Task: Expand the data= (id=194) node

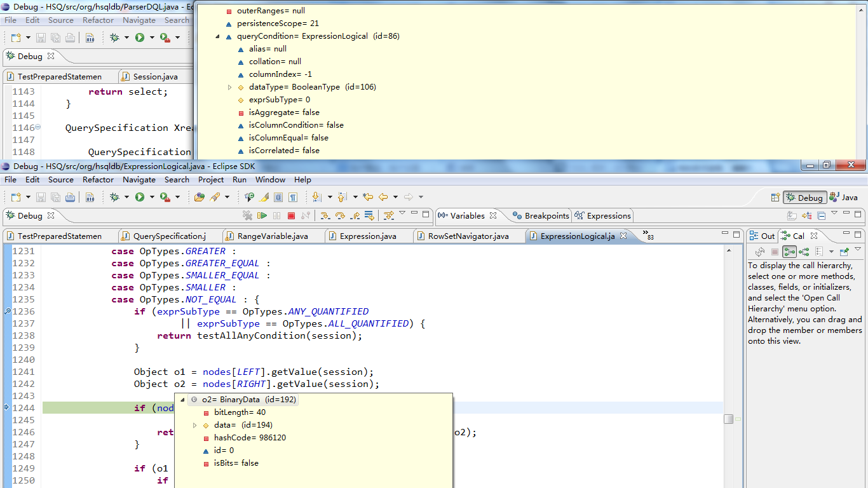Action: 194,425
